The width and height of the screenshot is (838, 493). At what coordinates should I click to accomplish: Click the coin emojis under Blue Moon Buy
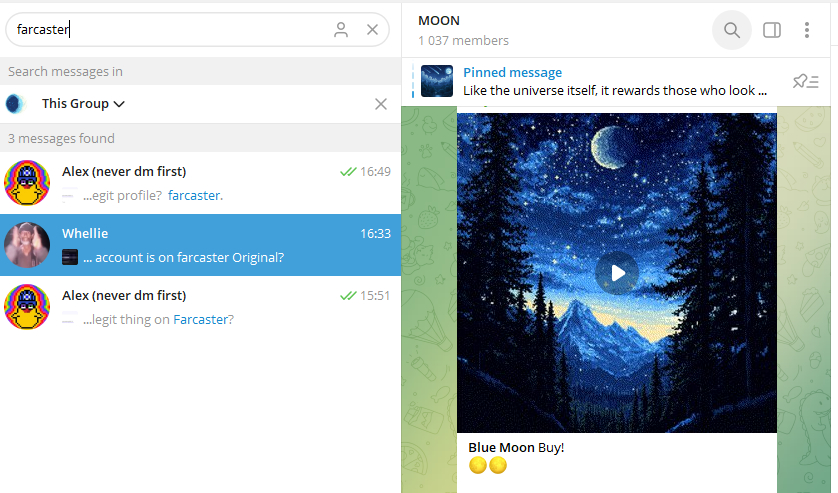[487, 465]
